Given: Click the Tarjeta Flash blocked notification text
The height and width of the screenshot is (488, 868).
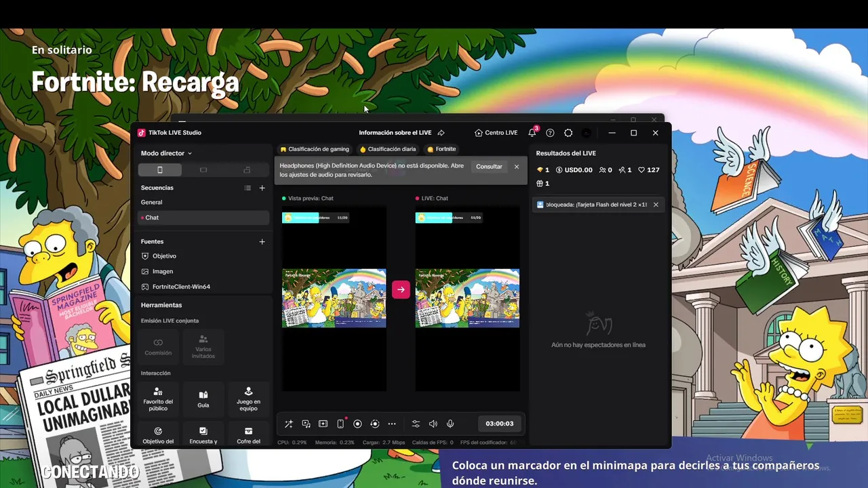Looking at the screenshot, I should 596,205.
